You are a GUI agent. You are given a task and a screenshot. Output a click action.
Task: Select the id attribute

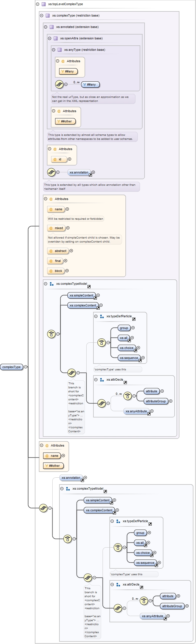click(59, 160)
